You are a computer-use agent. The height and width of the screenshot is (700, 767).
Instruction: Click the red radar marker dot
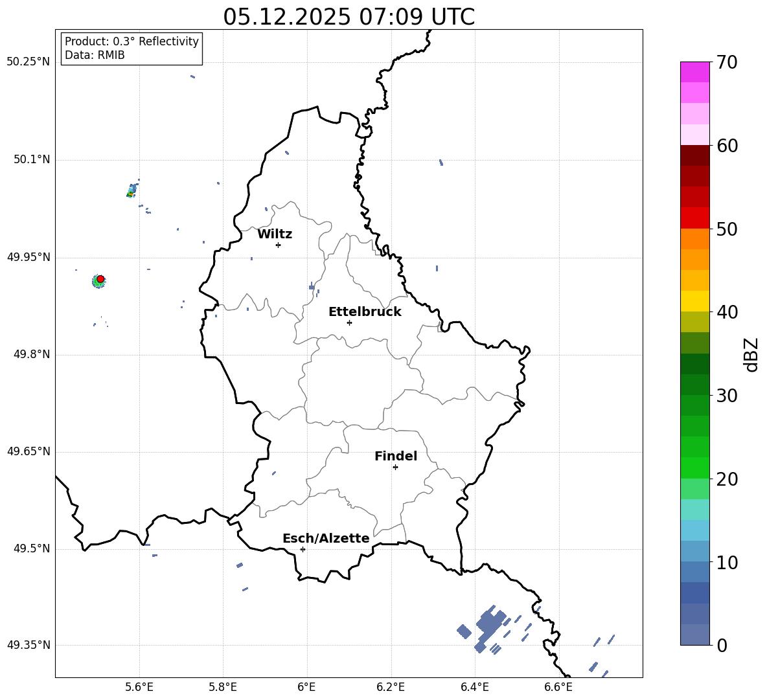(100, 279)
